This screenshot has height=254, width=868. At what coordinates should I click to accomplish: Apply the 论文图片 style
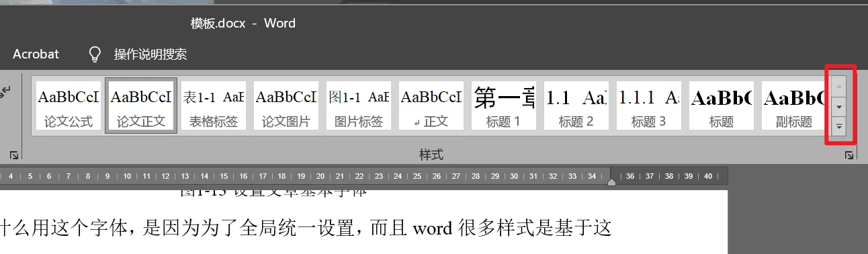point(286,105)
